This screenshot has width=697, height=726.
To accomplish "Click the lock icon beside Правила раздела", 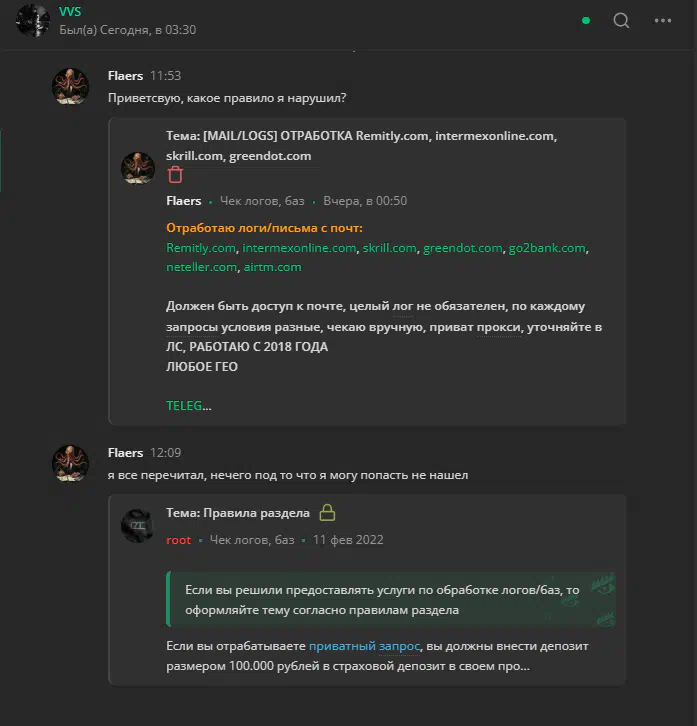I will pos(327,513).
